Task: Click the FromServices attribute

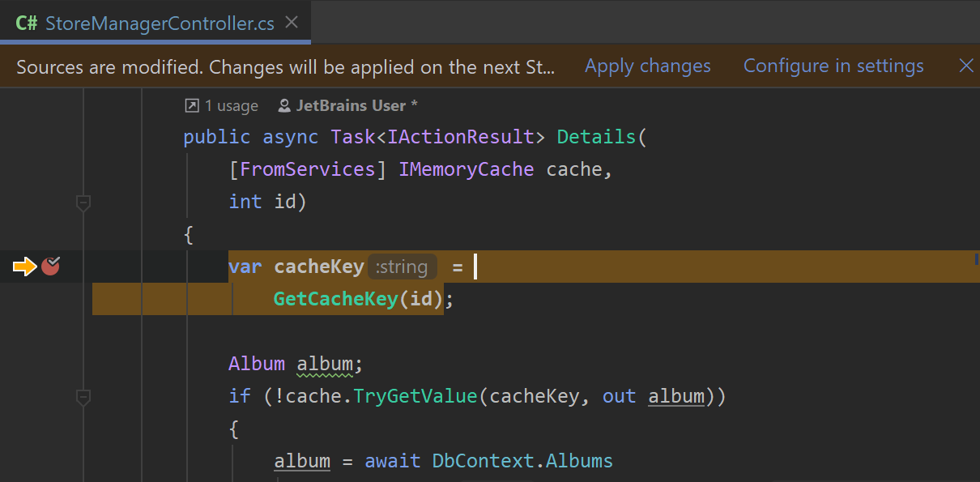Action: point(308,169)
